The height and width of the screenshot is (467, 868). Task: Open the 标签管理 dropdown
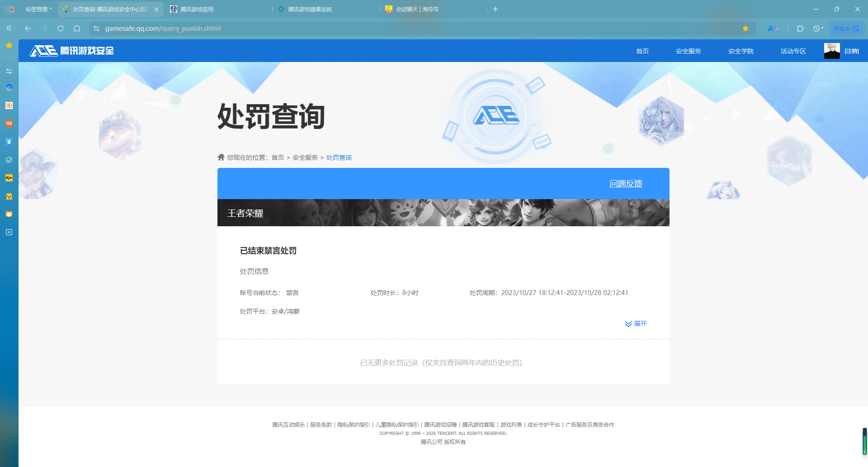pos(38,9)
